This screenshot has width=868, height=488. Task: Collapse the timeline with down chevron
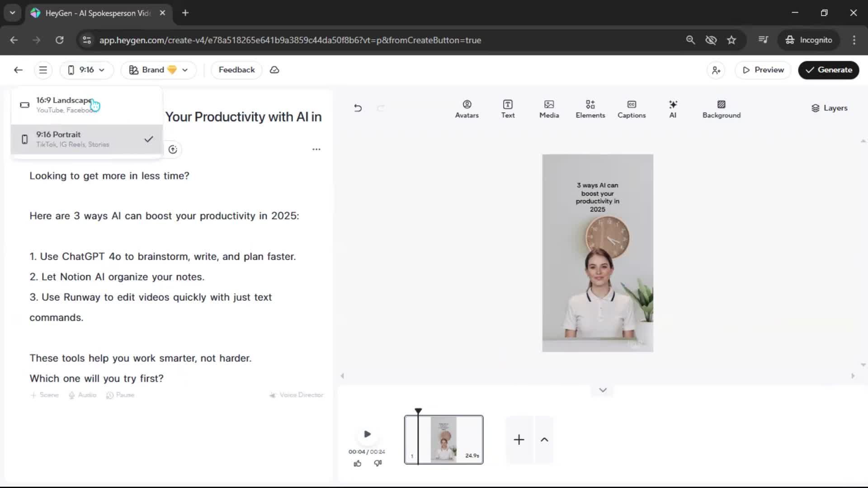click(603, 390)
